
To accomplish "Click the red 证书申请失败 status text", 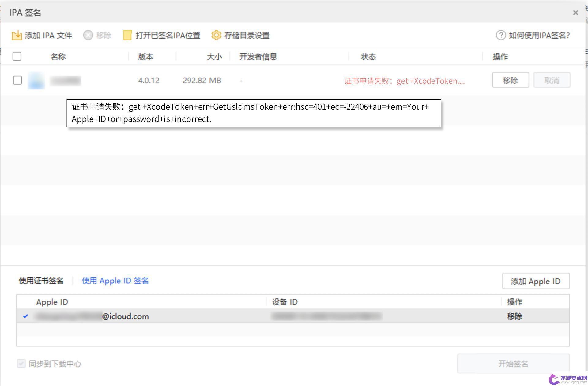I will coord(405,81).
